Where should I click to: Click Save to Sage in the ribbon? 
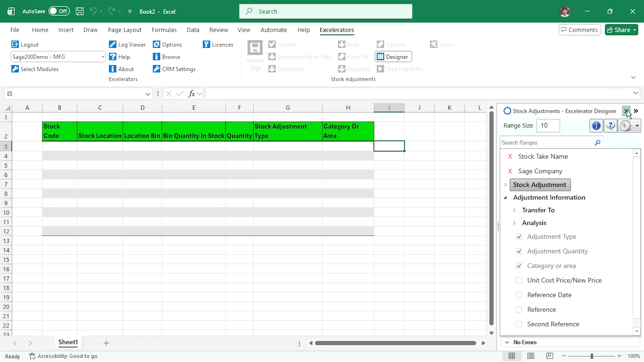(255, 56)
